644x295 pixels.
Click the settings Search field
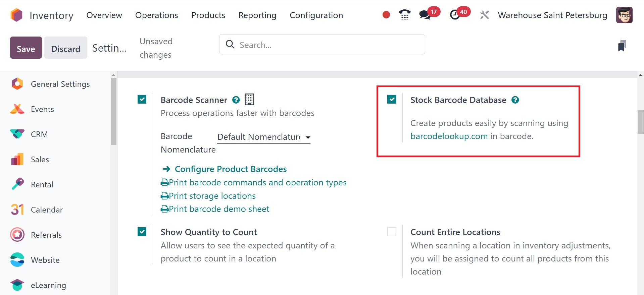click(322, 45)
